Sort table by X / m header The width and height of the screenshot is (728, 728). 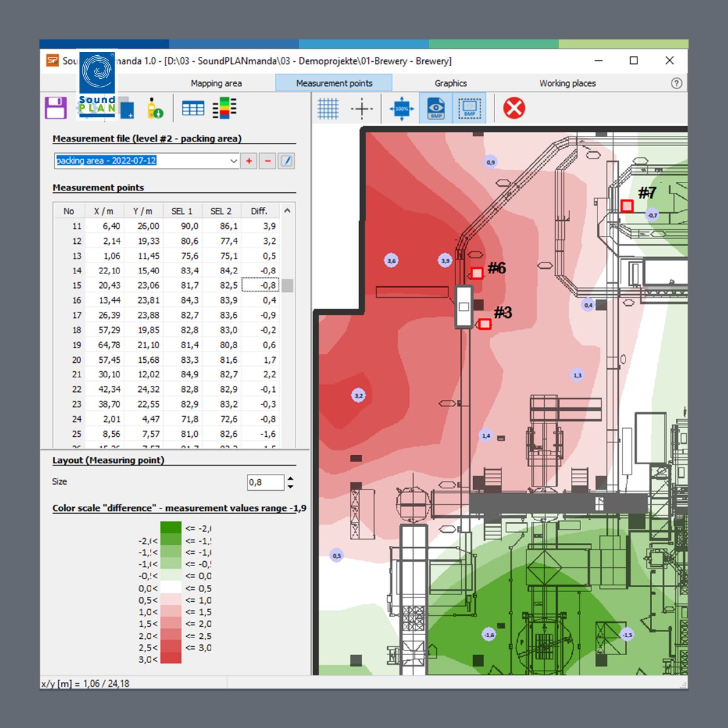104,211
